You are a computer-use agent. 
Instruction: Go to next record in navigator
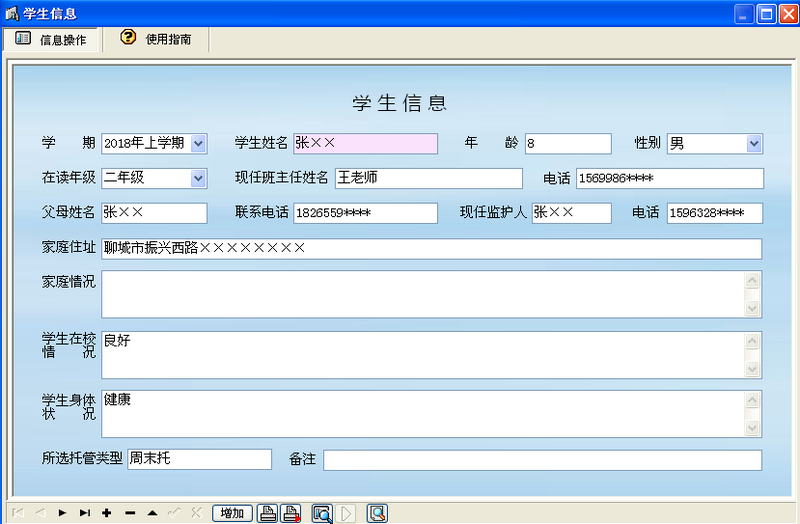pos(62,513)
